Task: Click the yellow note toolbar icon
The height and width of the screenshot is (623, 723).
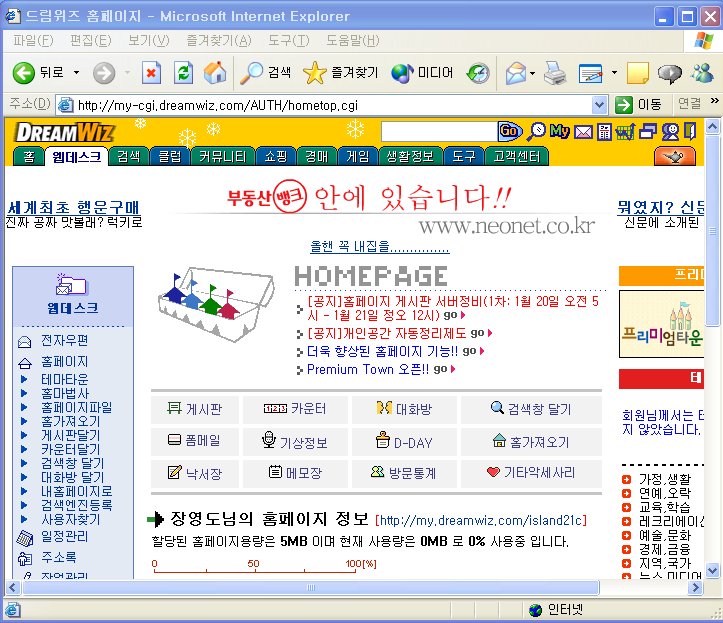Action: tap(638, 73)
